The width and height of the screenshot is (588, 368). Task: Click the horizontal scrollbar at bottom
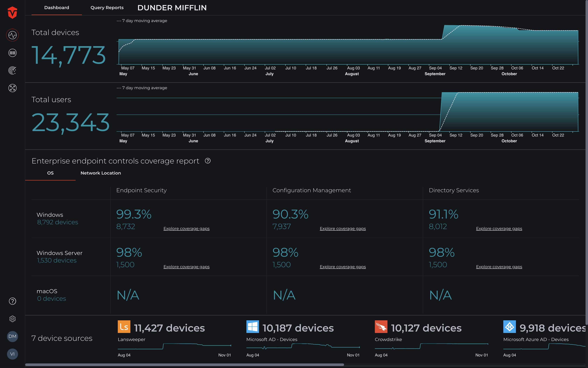coord(184,365)
